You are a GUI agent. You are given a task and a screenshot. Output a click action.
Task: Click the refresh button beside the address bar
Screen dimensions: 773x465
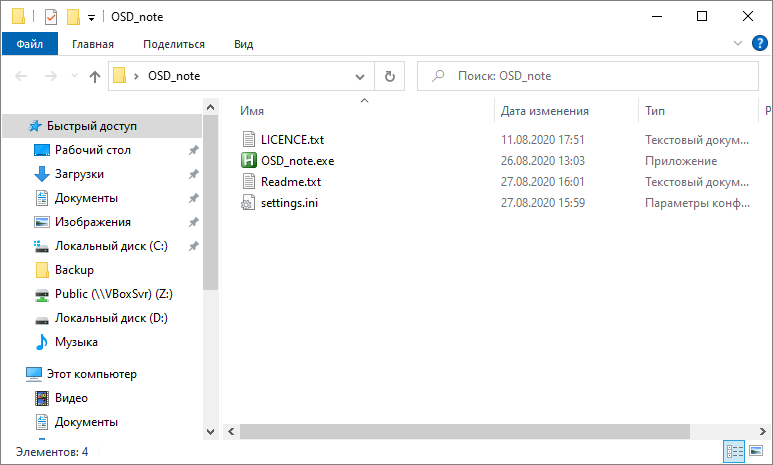coord(389,76)
